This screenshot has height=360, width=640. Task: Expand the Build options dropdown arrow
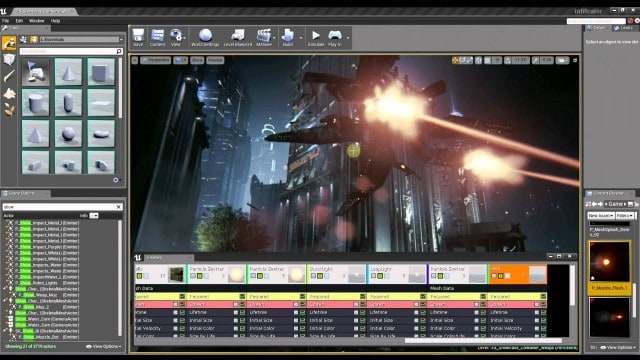coord(301,38)
